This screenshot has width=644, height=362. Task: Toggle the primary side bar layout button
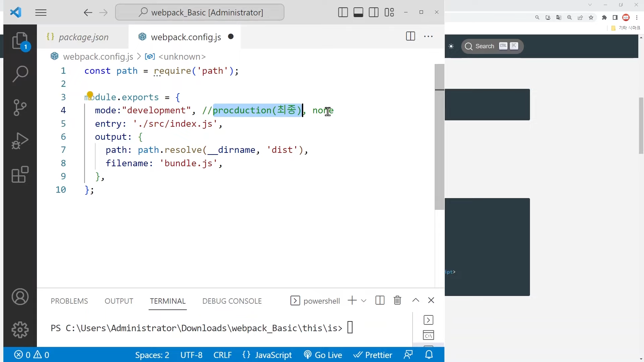point(343,12)
